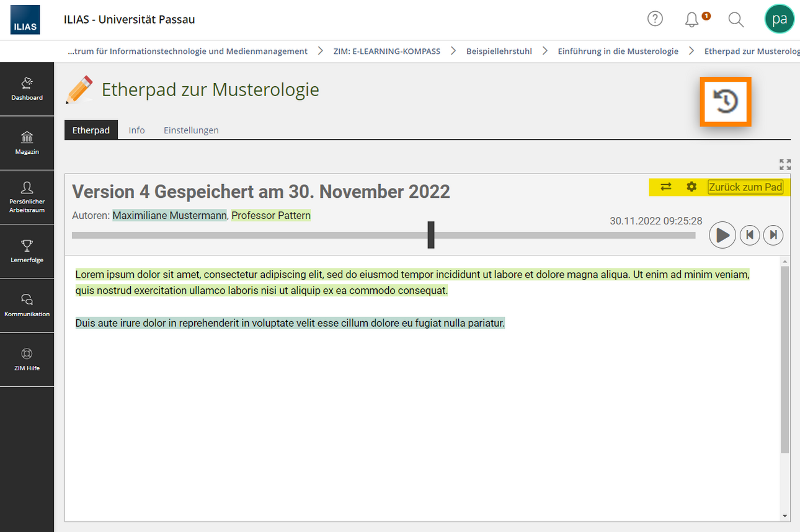Screen dimensions: 800x532
Task: Open Etherpad zur Musterologie breadcrumb
Action: [x=752, y=51]
